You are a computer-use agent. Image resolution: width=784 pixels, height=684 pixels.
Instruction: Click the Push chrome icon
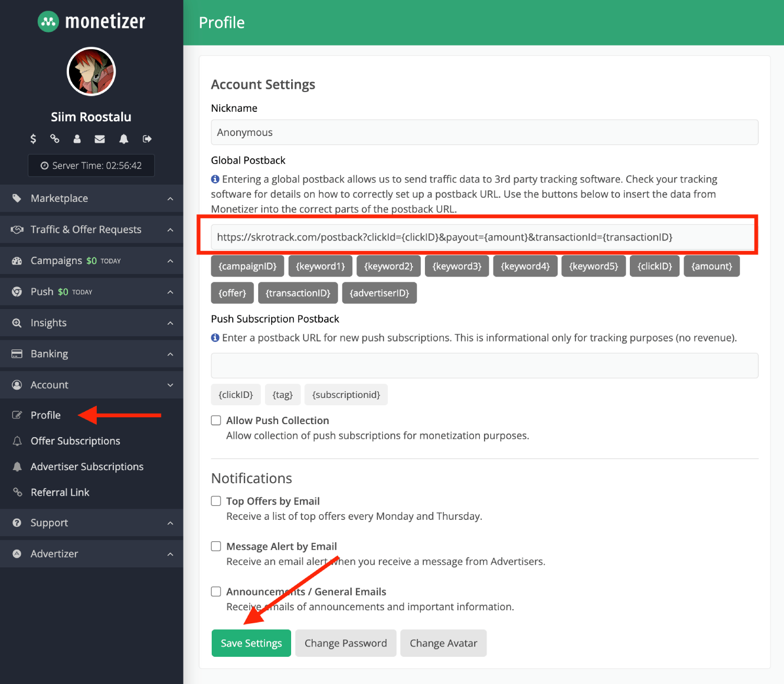click(17, 292)
